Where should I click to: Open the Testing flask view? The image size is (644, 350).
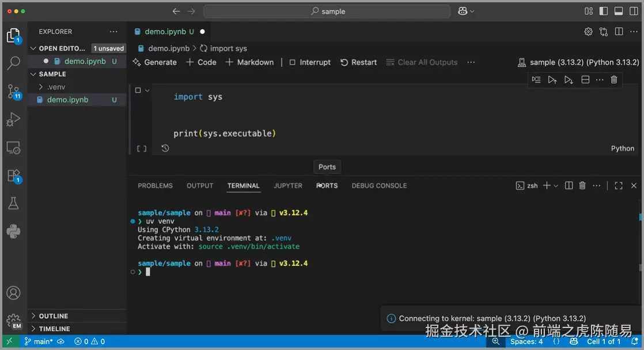tap(13, 203)
